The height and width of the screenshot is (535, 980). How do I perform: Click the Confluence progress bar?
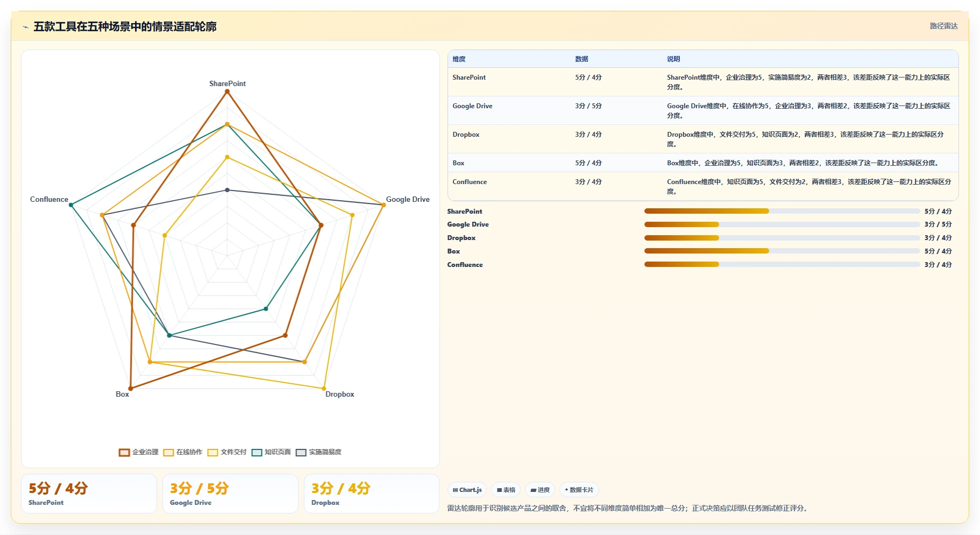pyautogui.click(x=782, y=264)
